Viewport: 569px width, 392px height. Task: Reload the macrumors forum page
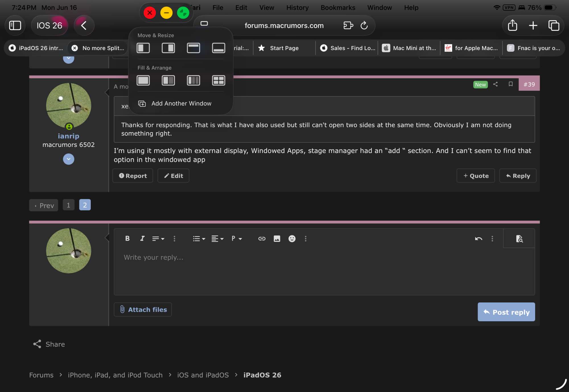tap(364, 26)
